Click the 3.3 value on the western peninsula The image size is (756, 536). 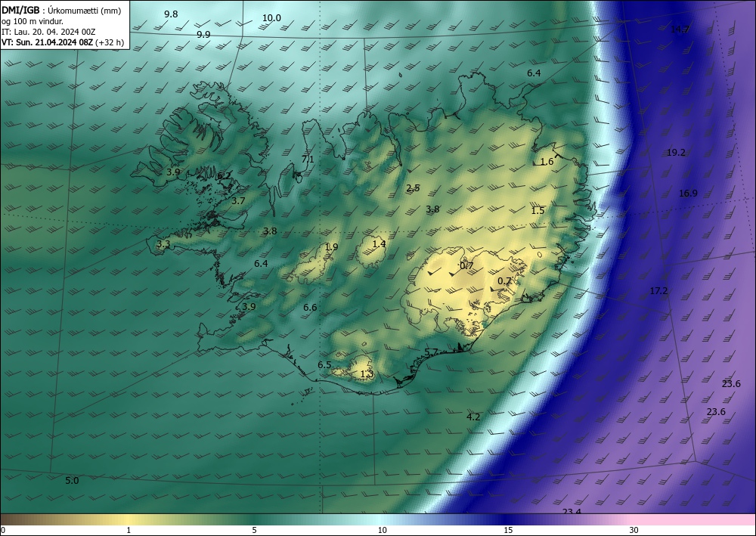[x=163, y=244]
